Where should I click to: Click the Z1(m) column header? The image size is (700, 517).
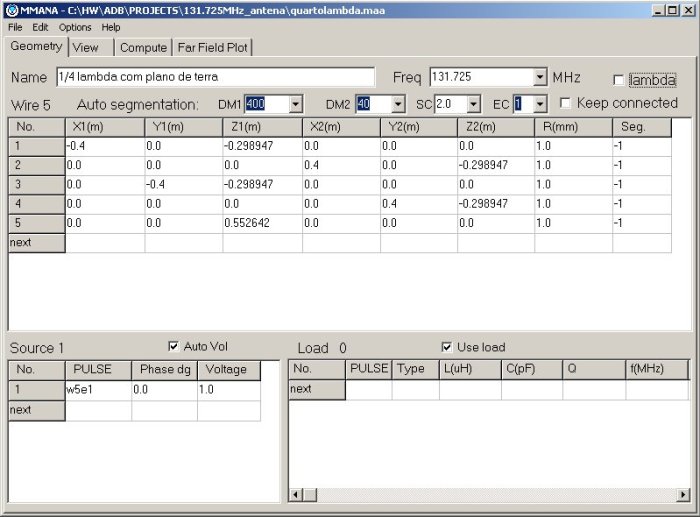(x=262, y=127)
